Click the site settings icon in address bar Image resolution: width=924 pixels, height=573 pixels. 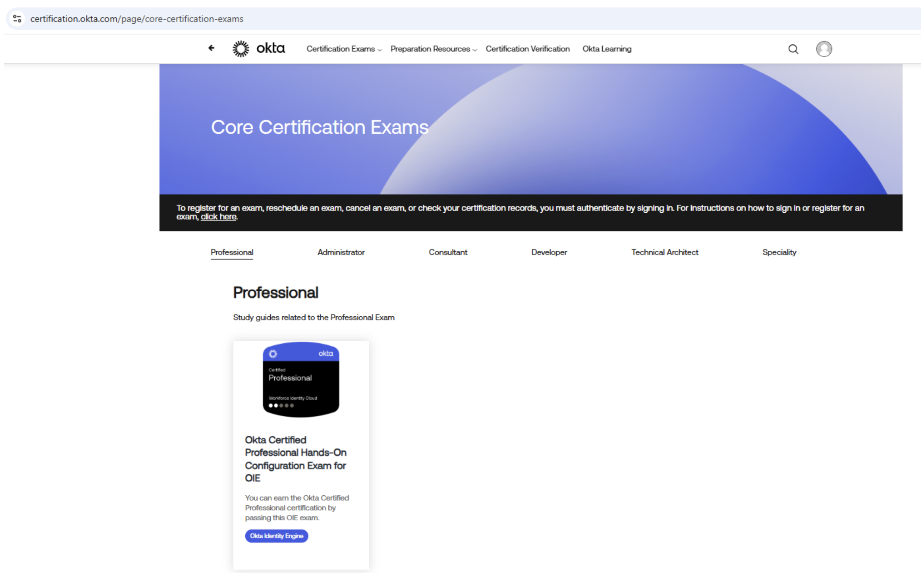tap(17, 19)
